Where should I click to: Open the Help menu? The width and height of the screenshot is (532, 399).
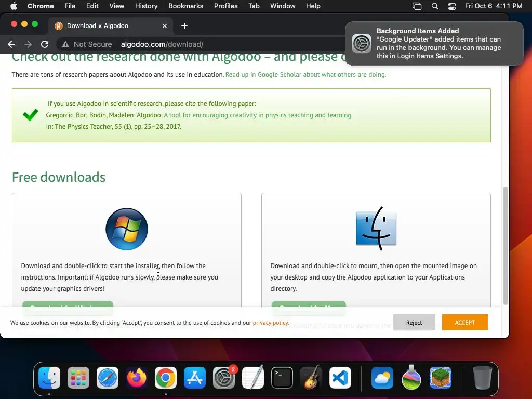click(313, 6)
